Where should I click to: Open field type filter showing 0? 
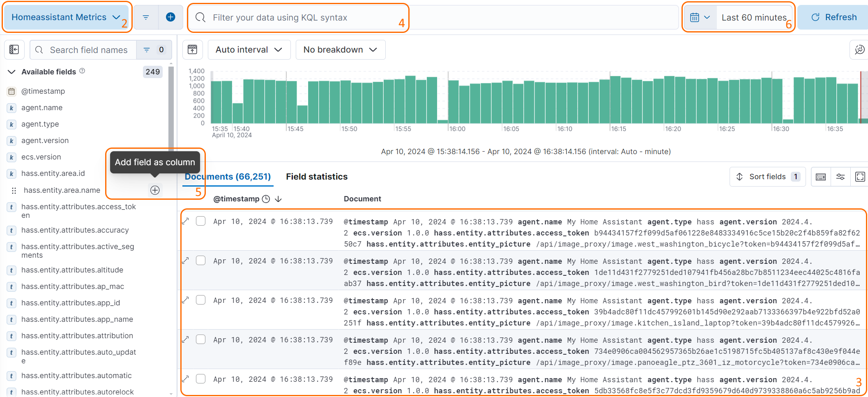[154, 50]
